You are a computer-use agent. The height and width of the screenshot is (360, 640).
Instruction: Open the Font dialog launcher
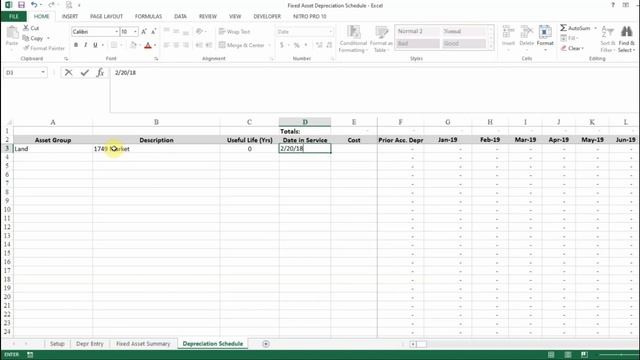coord(156,59)
